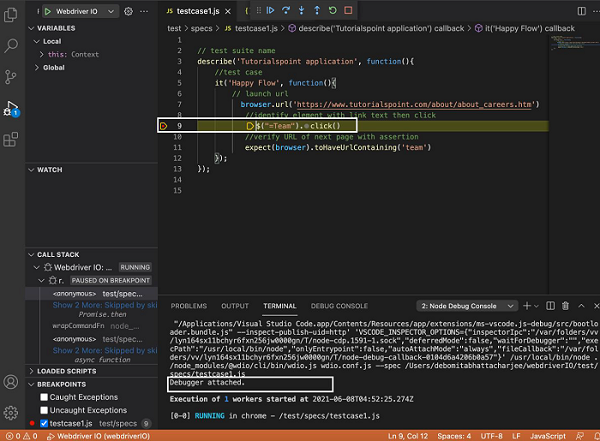Image resolution: width=600 pixels, height=441 pixels.
Task: Open launch.json with the gear icon
Action: (x=128, y=10)
